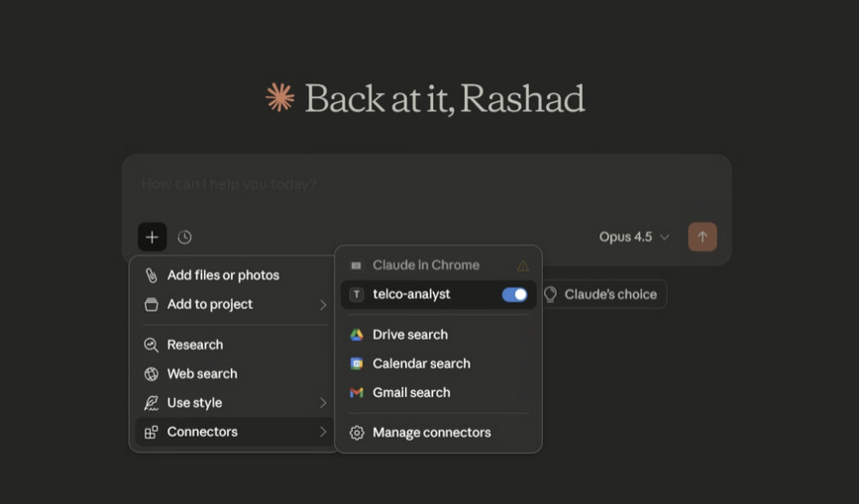The image size is (859, 504).
Task: Open the extended thinking clock icon
Action: point(185,237)
